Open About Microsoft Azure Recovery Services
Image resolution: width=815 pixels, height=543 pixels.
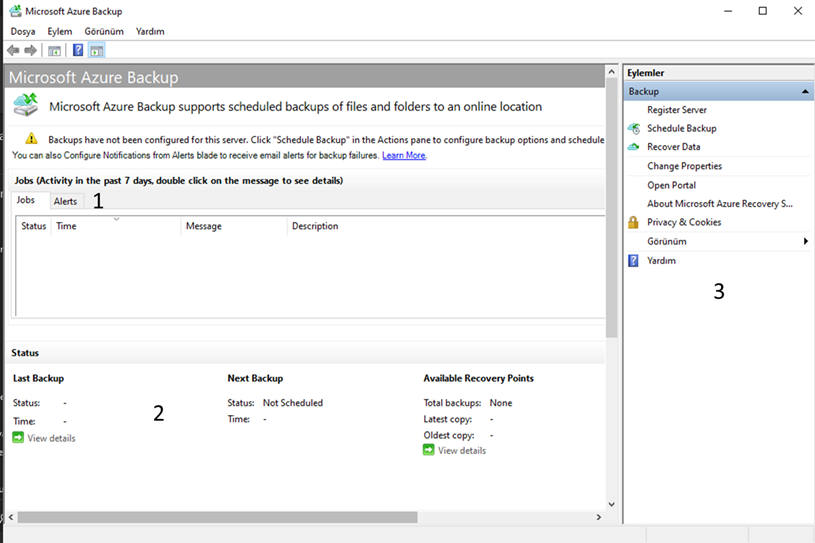tap(720, 204)
